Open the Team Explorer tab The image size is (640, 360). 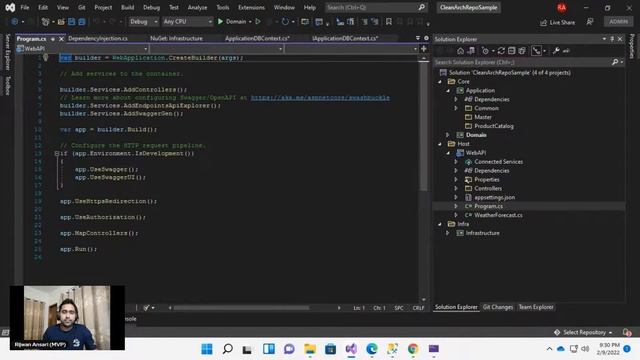[x=536, y=307]
